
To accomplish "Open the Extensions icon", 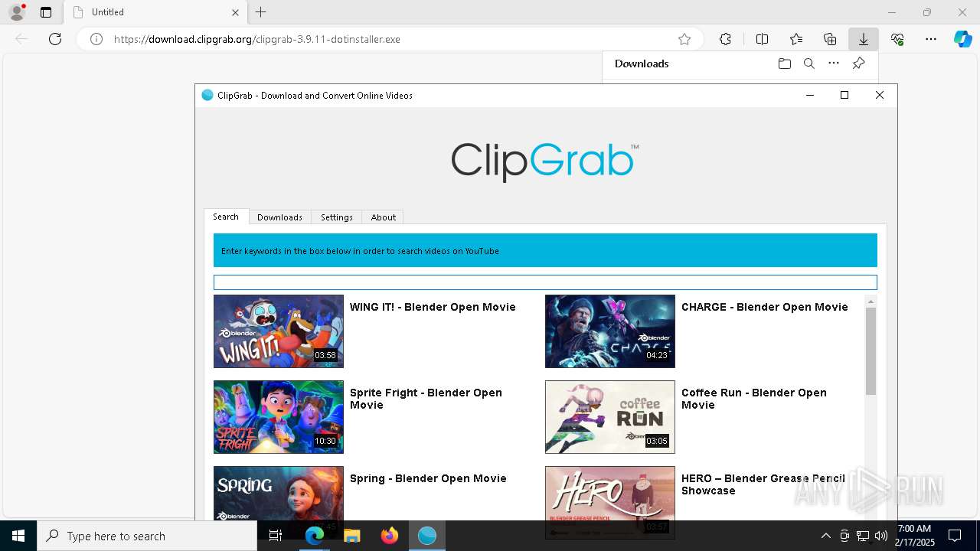I will [725, 39].
